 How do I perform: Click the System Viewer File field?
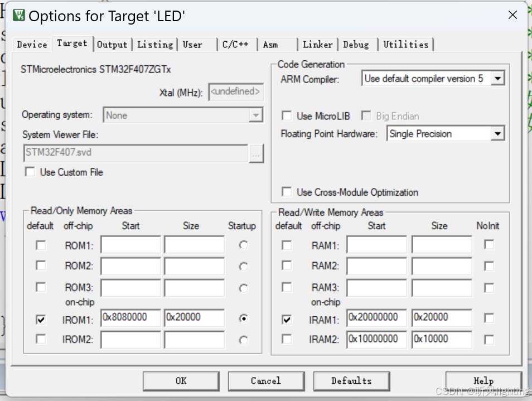(x=136, y=153)
